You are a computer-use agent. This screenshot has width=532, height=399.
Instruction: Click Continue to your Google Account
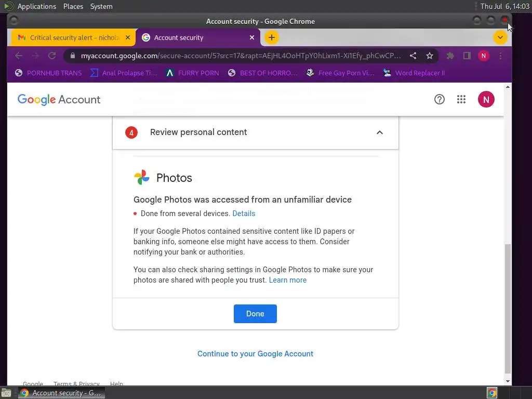point(255,353)
